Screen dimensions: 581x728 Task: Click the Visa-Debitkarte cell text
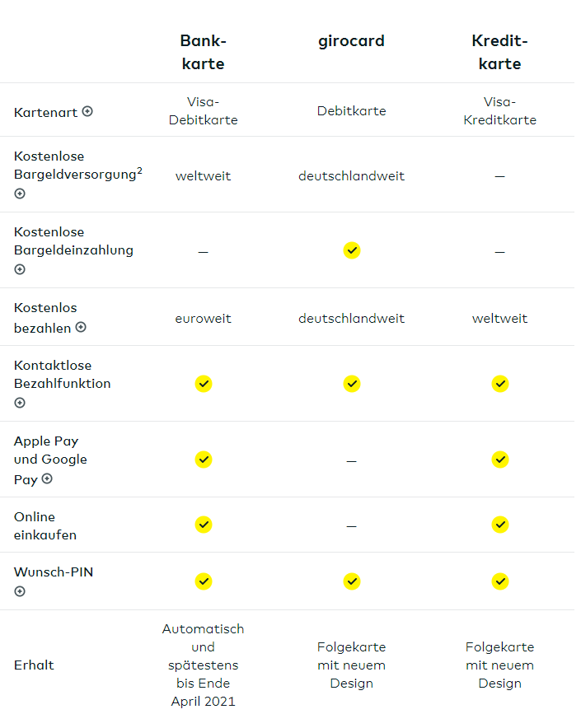coord(203,111)
